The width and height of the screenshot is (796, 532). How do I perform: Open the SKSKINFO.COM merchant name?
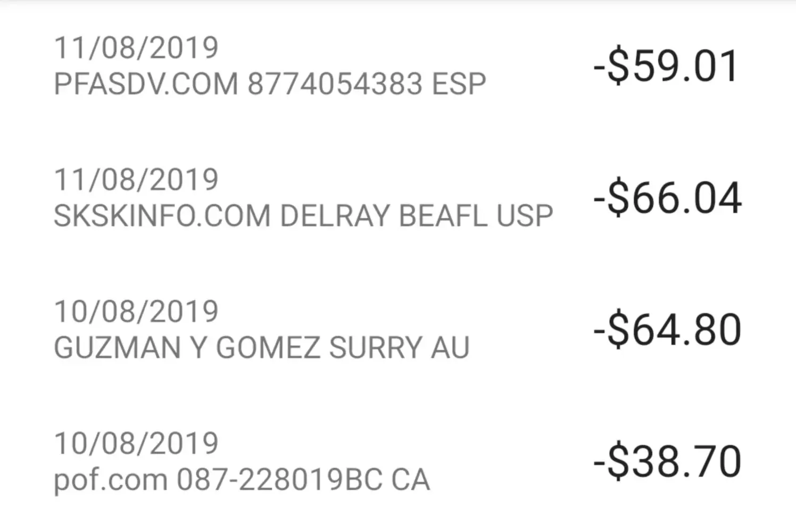click(162, 216)
